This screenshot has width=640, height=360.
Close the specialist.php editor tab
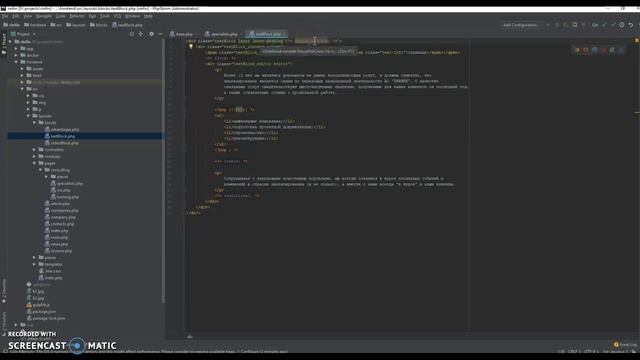pyautogui.click(x=241, y=34)
